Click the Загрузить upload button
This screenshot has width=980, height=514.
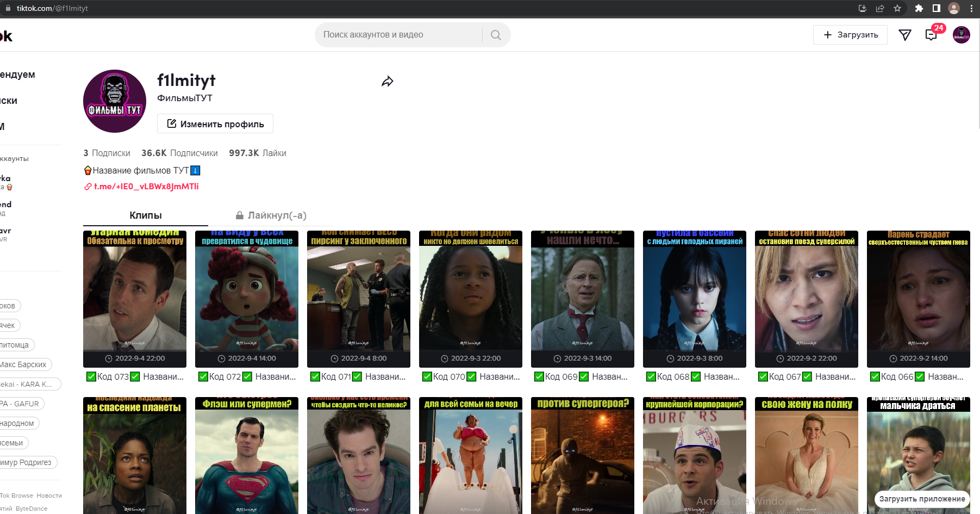[850, 35]
